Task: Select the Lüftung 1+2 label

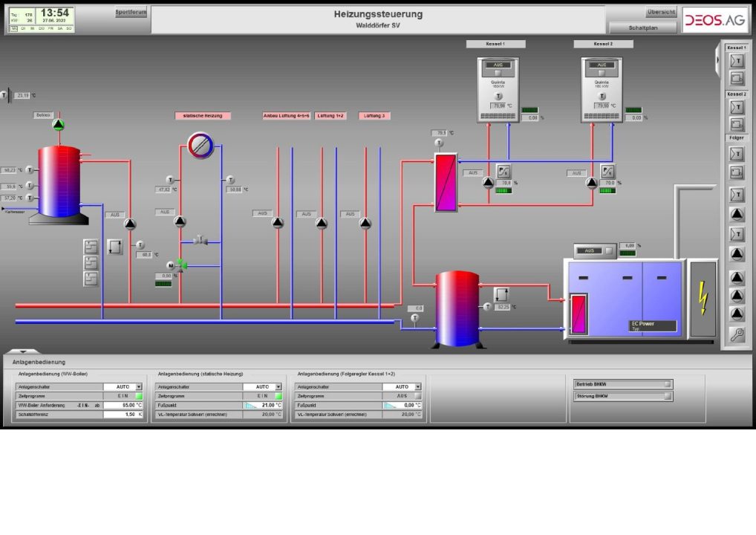Action: pos(330,116)
